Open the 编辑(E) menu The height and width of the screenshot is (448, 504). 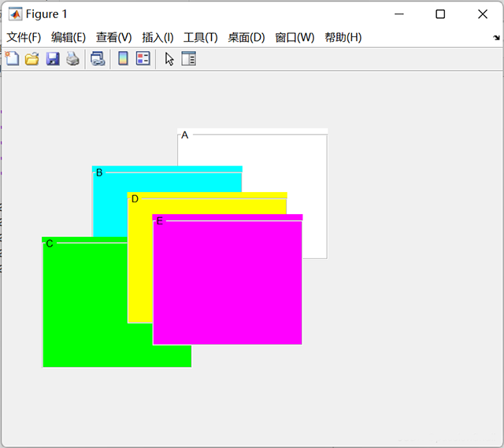69,38
